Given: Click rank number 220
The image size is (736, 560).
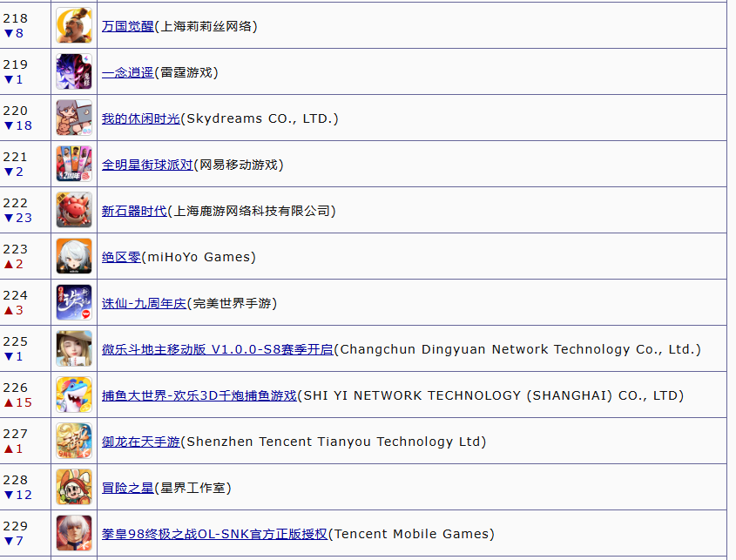Looking at the screenshot, I should (x=16, y=111).
